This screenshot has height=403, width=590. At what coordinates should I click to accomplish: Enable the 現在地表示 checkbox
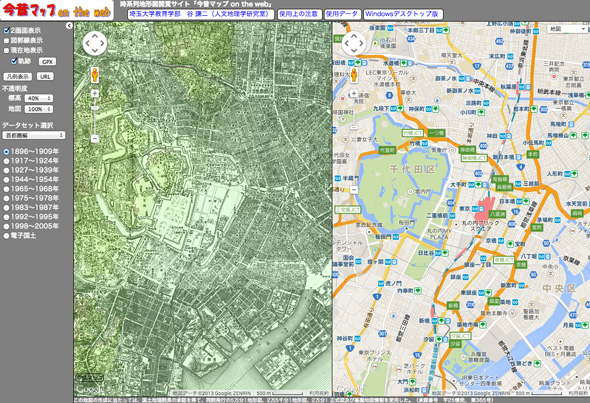pos(6,50)
